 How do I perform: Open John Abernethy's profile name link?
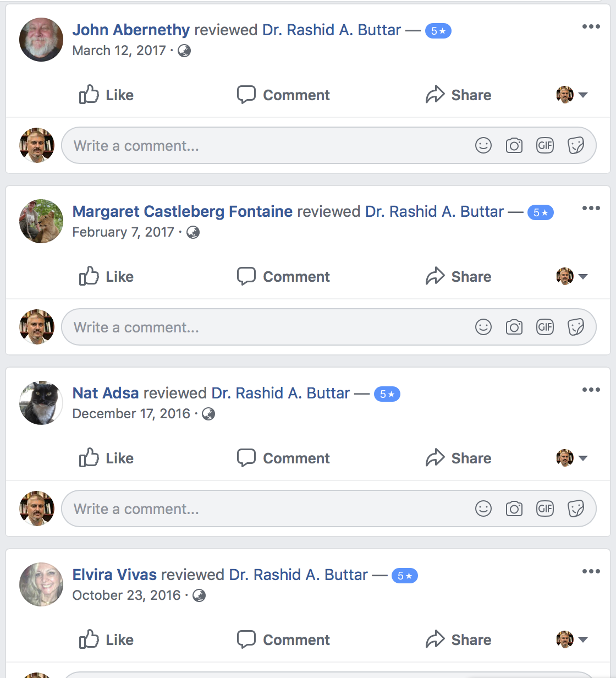[x=131, y=30]
